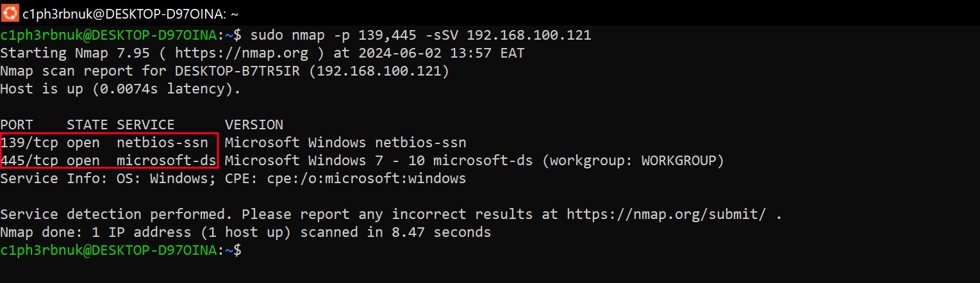Click the 139/tcp port entry

(29, 143)
